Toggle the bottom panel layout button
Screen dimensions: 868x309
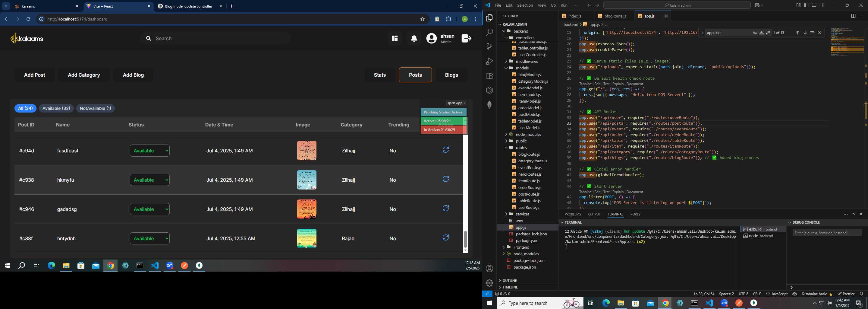tap(814, 5)
